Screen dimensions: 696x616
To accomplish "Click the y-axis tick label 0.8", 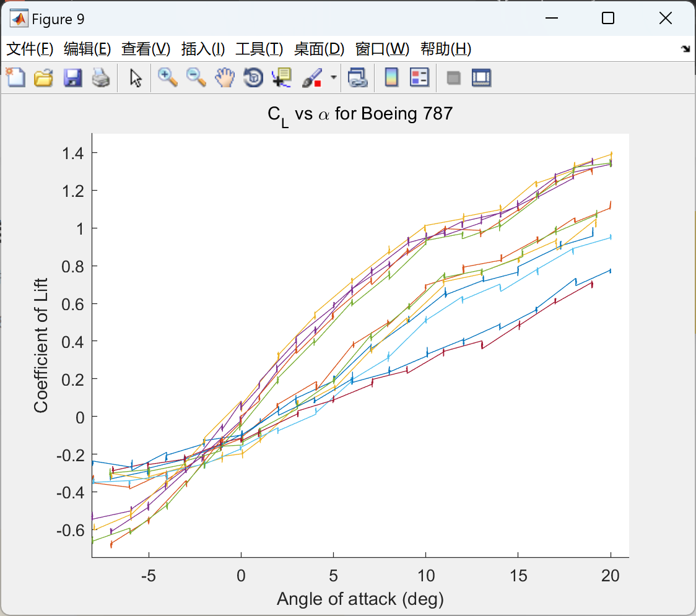I will click(x=73, y=267).
